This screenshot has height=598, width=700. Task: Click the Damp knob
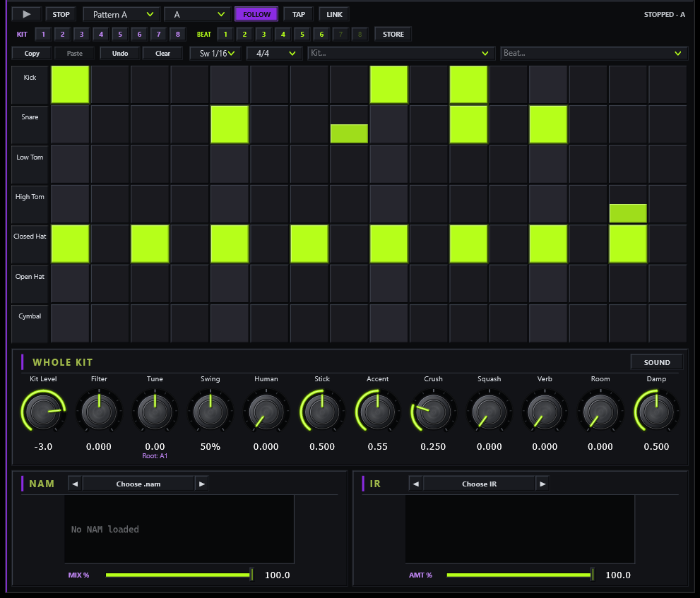(x=656, y=411)
